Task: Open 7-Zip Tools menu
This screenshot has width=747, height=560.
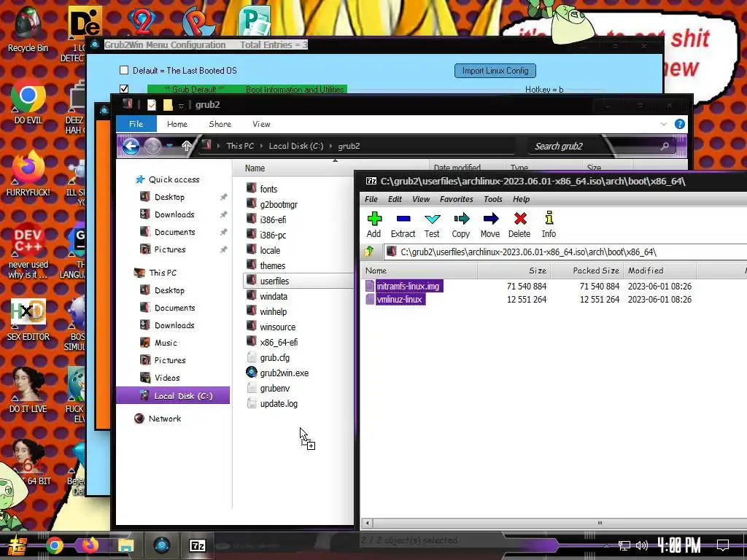Action: (493, 199)
